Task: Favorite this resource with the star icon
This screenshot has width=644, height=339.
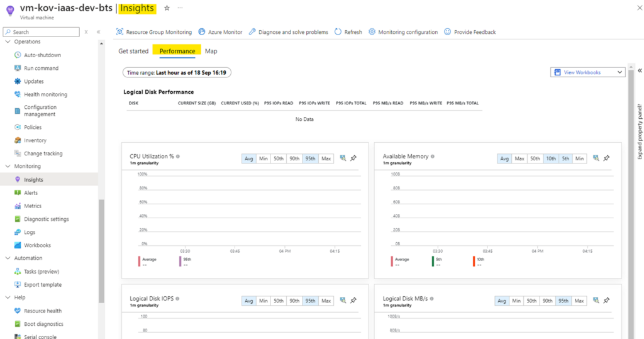Action: click(x=167, y=8)
